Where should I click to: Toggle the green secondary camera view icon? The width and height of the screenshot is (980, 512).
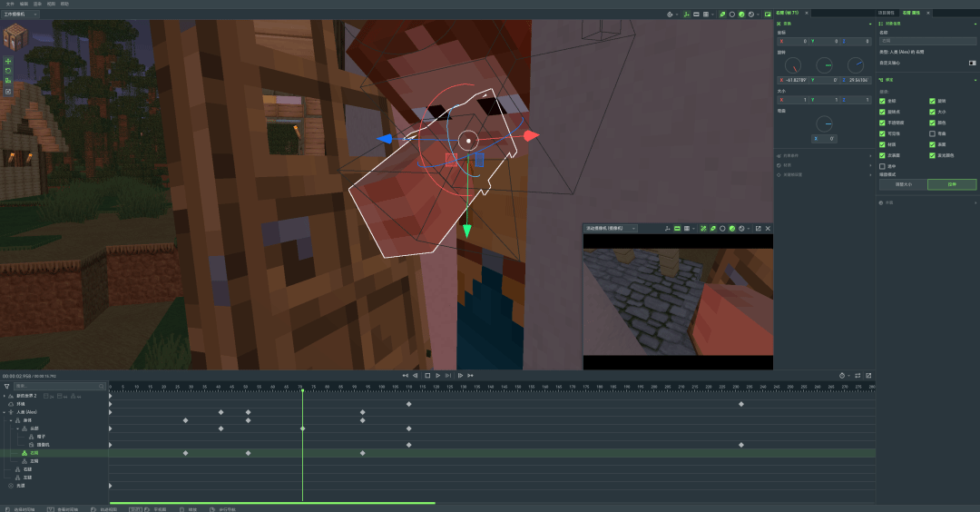(768, 15)
